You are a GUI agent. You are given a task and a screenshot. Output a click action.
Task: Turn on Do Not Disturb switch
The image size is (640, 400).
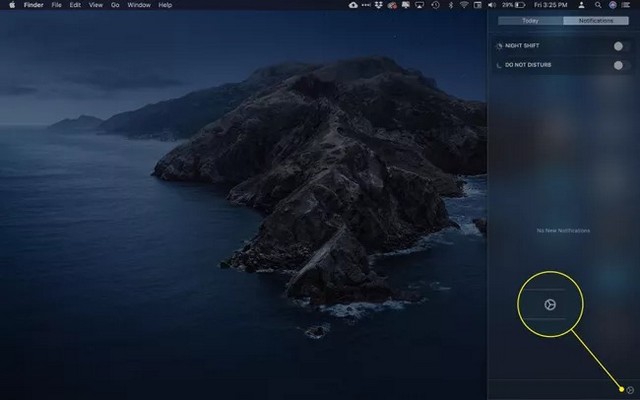point(618,65)
